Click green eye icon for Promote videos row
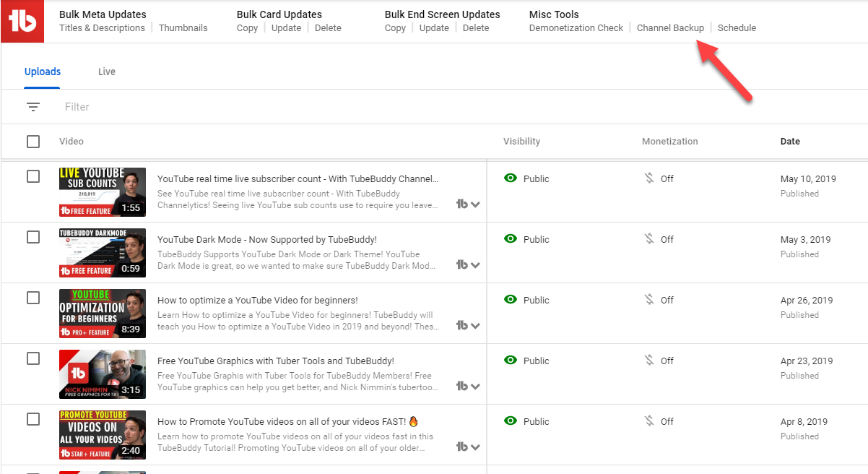The height and width of the screenshot is (474, 868). (511, 421)
